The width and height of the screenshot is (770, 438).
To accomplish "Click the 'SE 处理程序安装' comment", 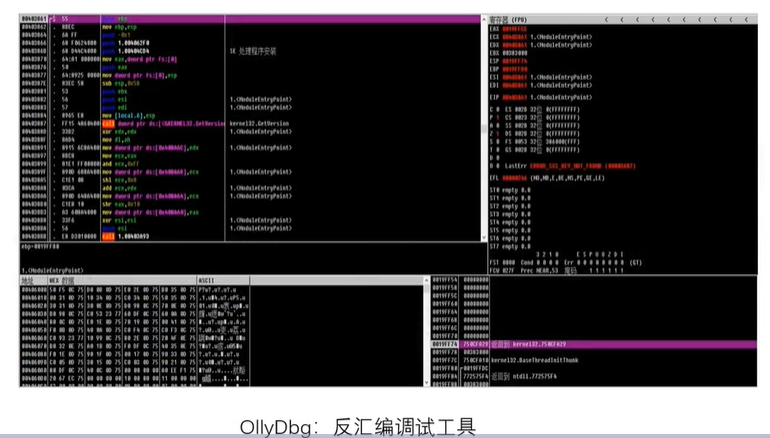I will [x=253, y=51].
